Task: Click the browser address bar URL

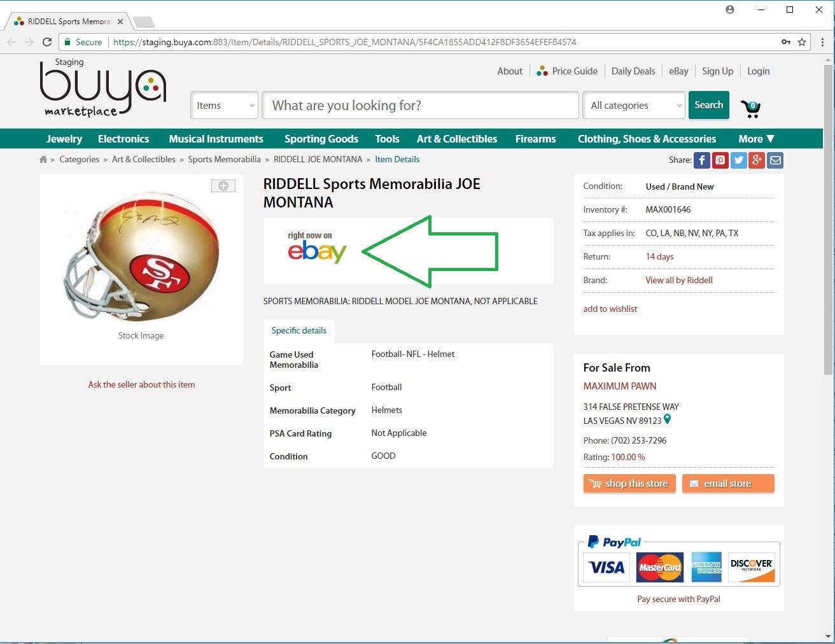Action: point(344,42)
